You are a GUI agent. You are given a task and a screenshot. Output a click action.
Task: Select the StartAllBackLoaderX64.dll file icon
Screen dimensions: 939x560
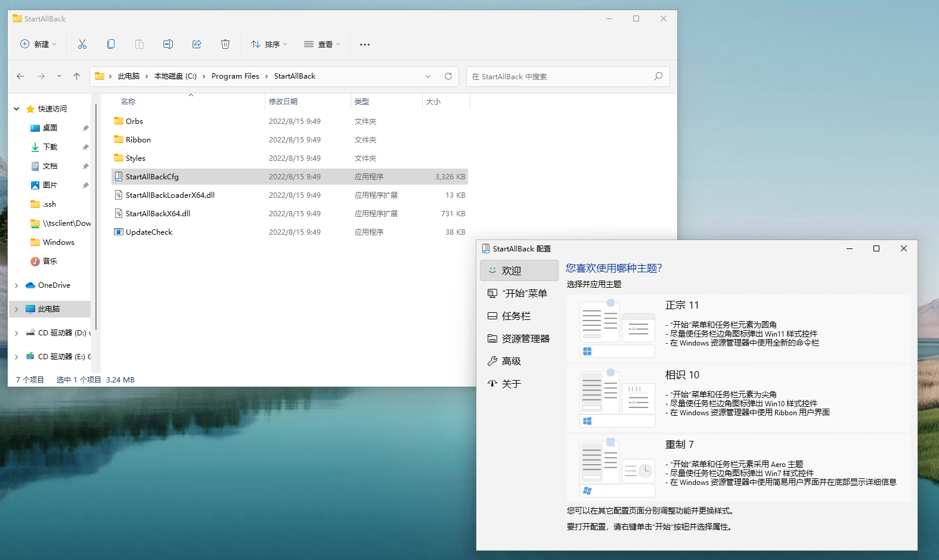[119, 195]
